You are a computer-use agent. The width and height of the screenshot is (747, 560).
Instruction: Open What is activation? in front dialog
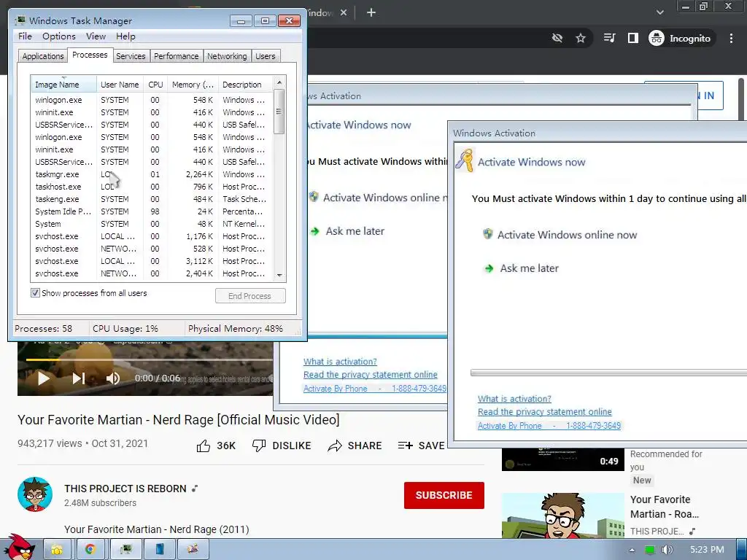pos(514,399)
